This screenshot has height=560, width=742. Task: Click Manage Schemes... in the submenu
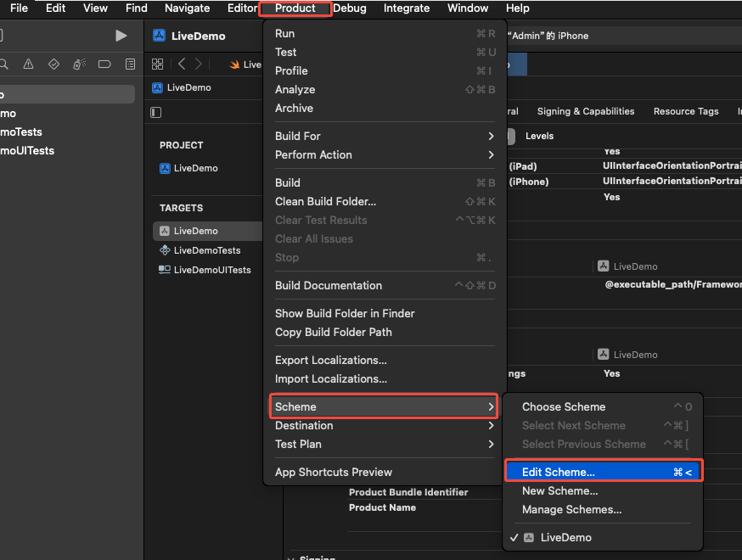click(602, 509)
